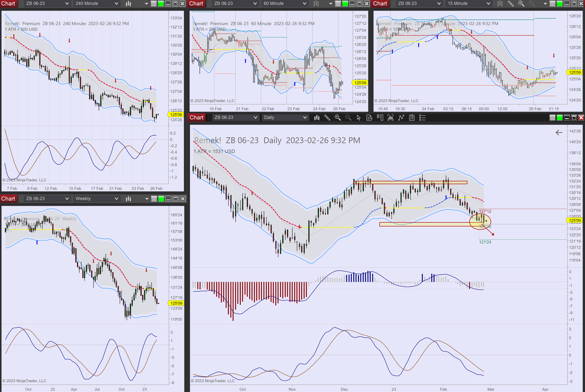Toggle green link button on Weekly chart
This screenshot has height=392, width=585.
(x=161, y=199)
